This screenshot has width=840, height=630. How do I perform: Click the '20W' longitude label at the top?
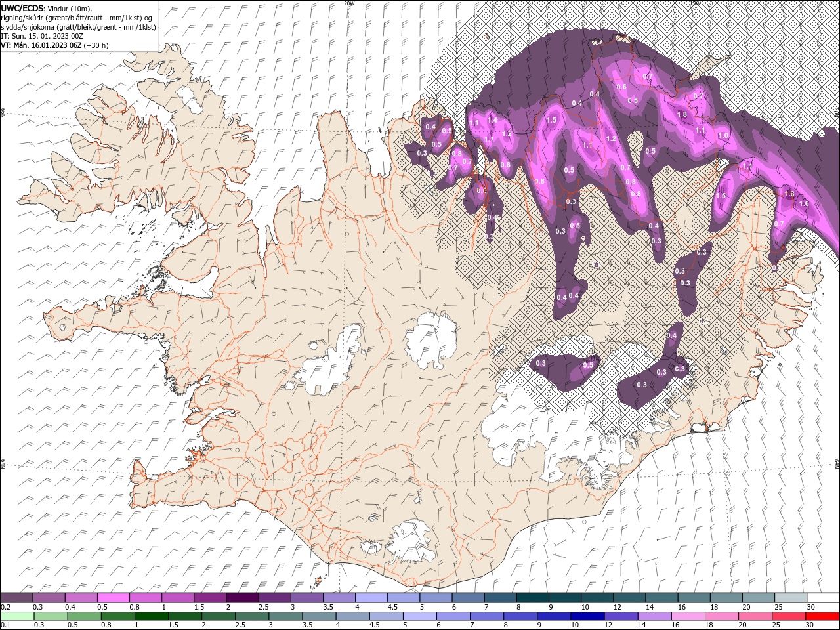point(349,3)
